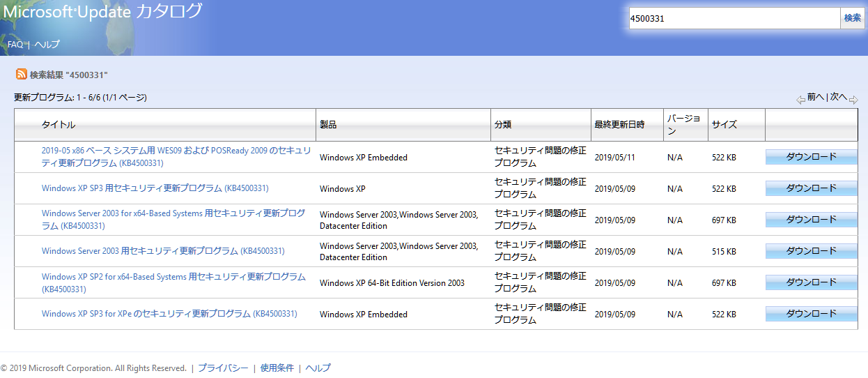The width and height of the screenshot is (868, 378).
Task: Focus the search box containing 4500331
Action: (734, 19)
